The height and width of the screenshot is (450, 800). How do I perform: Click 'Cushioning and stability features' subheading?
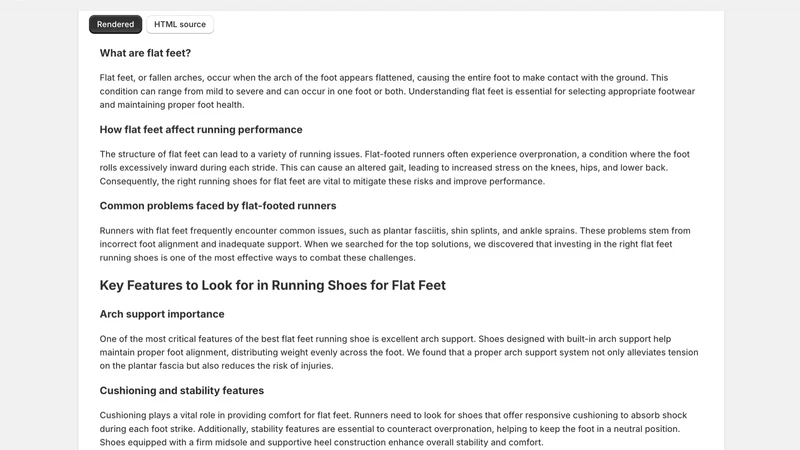pos(182,391)
